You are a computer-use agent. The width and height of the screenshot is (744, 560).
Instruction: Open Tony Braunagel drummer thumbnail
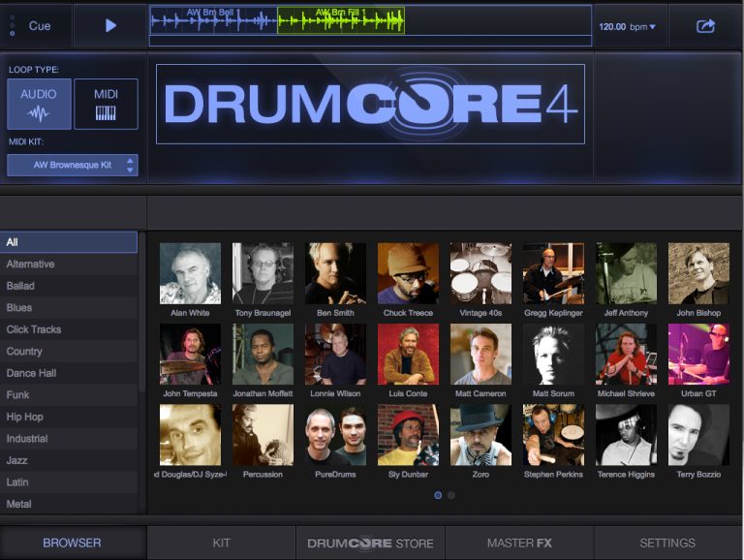pyautogui.click(x=263, y=273)
